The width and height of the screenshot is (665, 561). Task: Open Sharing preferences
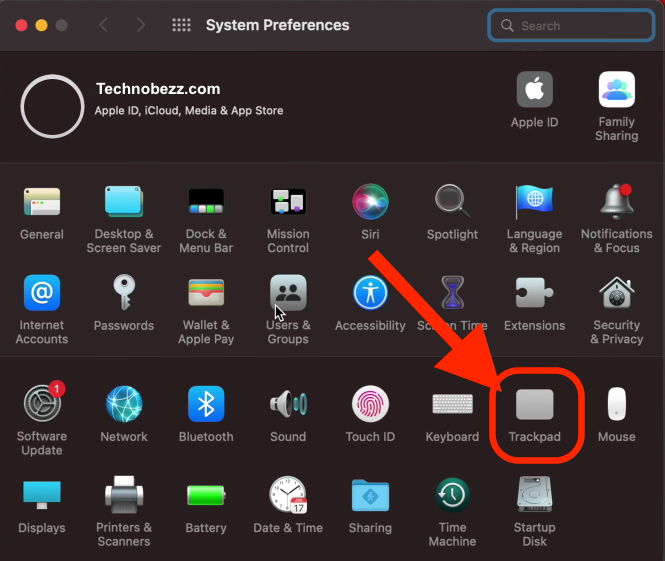370,495
